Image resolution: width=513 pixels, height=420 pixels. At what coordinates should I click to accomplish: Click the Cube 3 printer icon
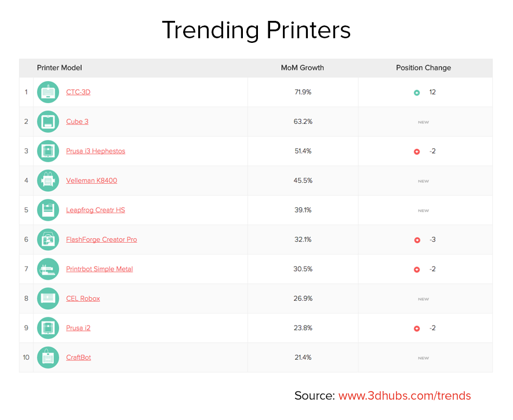click(x=48, y=122)
